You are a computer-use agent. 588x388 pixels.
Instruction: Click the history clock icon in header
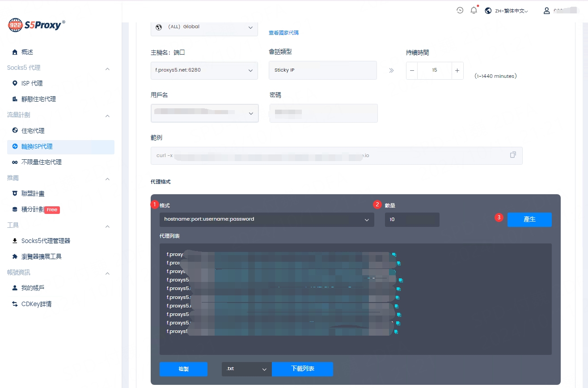tap(460, 10)
